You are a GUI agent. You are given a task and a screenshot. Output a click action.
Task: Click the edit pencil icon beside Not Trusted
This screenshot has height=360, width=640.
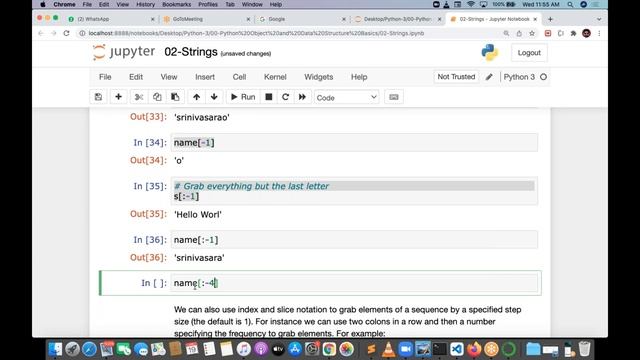click(x=489, y=77)
